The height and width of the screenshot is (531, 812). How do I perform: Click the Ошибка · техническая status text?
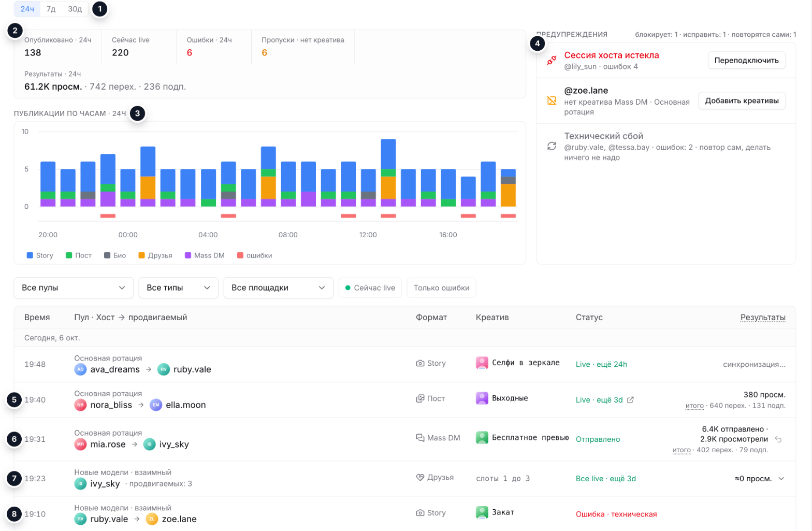pyautogui.click(x=616, y=514)
